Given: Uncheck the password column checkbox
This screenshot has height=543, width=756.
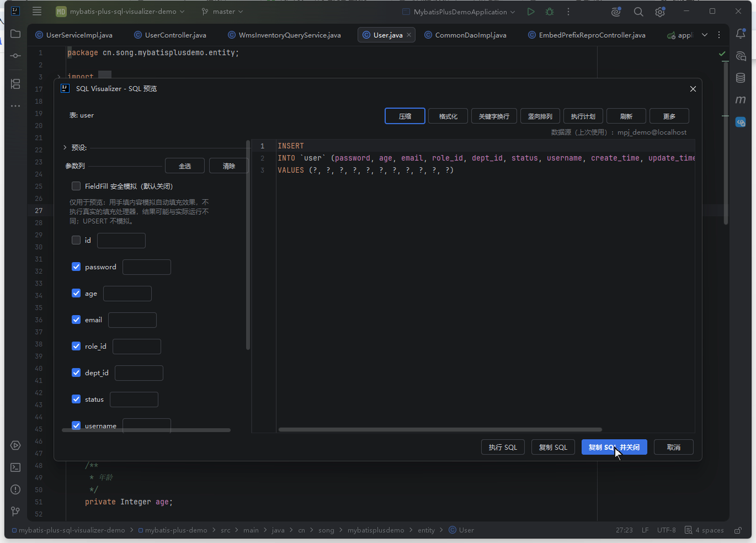Looking at the screenshot, I should [76, 267].
